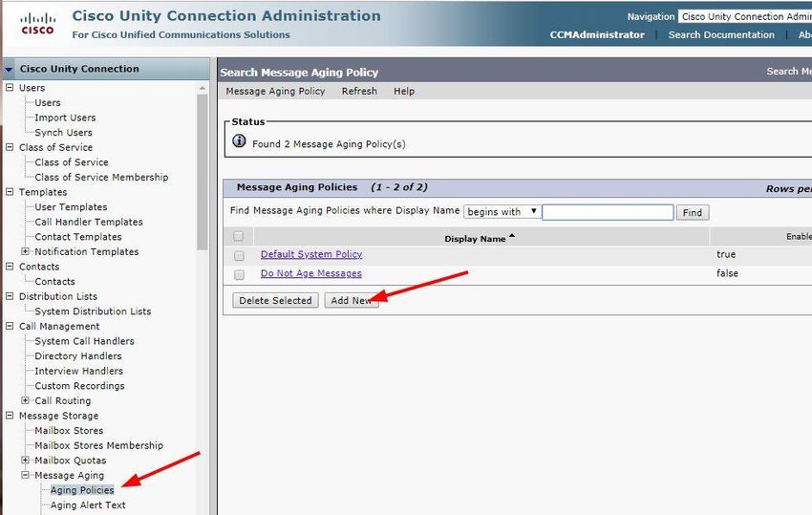812x515 pixels.
Task: Select Import Users in the tree
Action: [x=65, y=118]
